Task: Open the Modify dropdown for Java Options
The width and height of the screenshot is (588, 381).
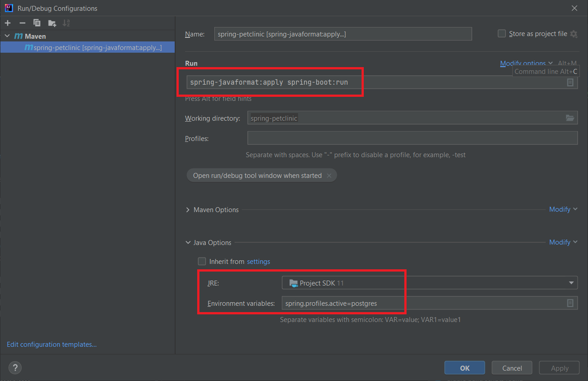Action: 563,242
